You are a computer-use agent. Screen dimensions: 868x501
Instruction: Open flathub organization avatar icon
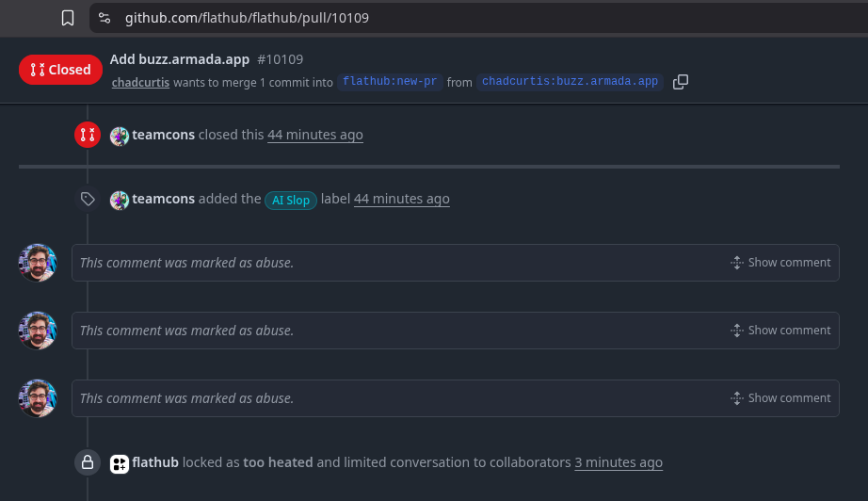coord(119,464)
